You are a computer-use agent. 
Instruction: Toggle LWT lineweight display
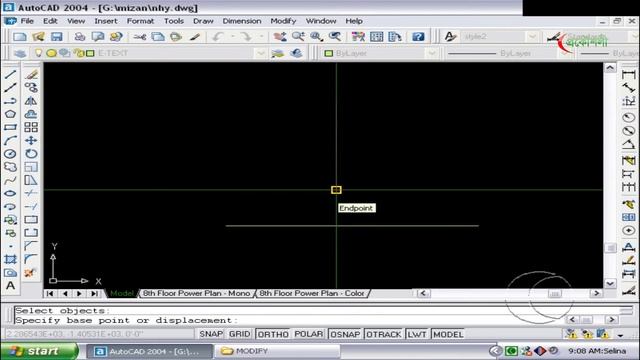coord(417,334)
